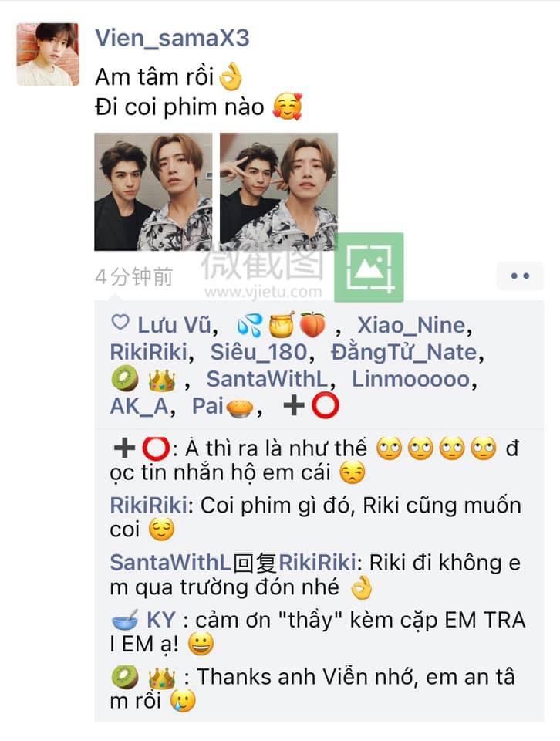Open Xiao_Nine profile from likes
Screen dimensions: 560x741
coord(411,325)
